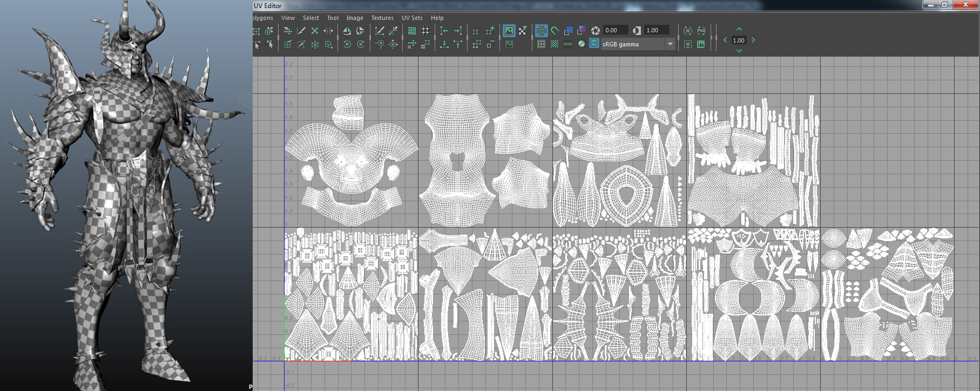Open the Textures menu

point(382,18)
